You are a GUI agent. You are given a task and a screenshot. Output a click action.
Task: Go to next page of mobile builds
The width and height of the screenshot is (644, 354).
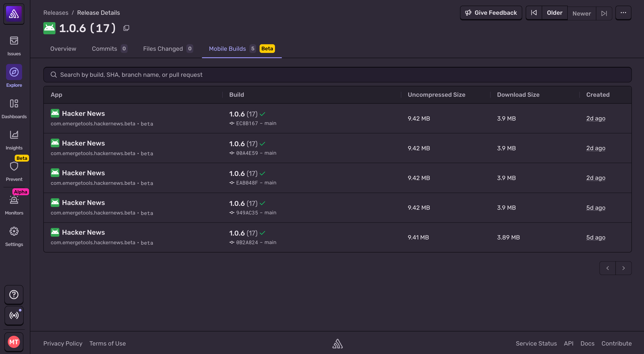click(623, 268)
